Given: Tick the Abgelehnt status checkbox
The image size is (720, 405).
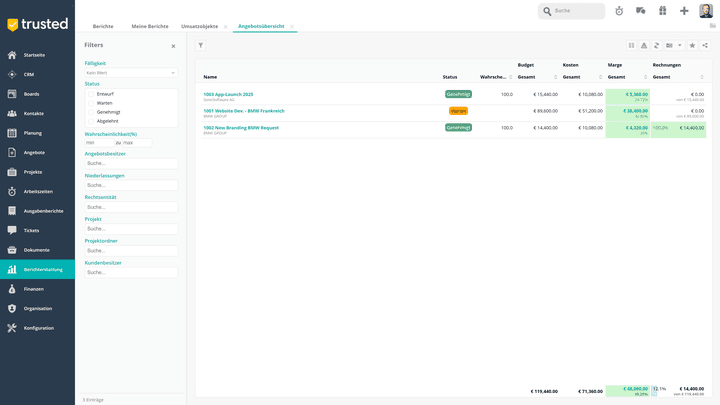Looking at the screenshot, I should (x=91, y=121).
